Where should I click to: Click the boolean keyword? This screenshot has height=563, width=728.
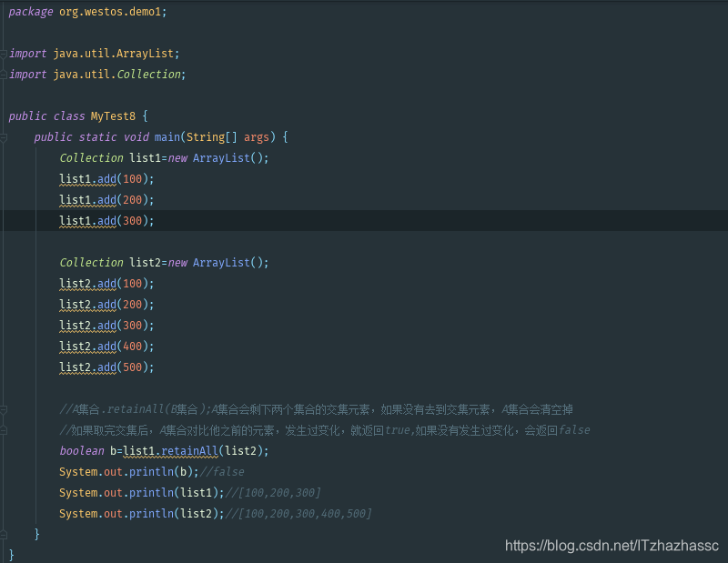coord(82,451)
